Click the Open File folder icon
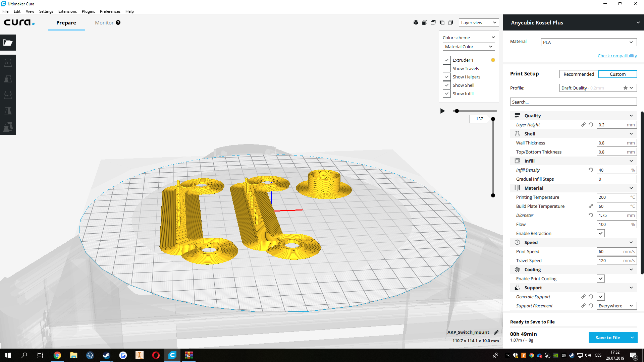 (x=8, y=43)
